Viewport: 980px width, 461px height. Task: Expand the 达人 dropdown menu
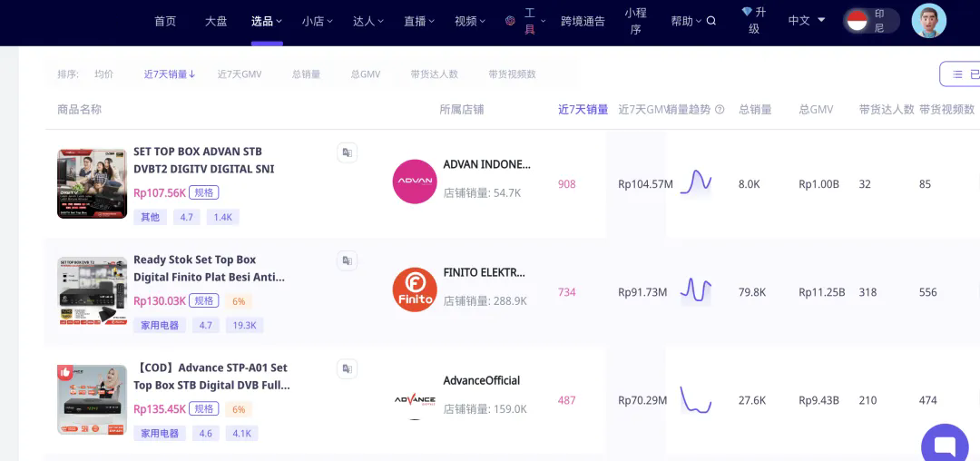pyautogui.click(x=368, y=21)
